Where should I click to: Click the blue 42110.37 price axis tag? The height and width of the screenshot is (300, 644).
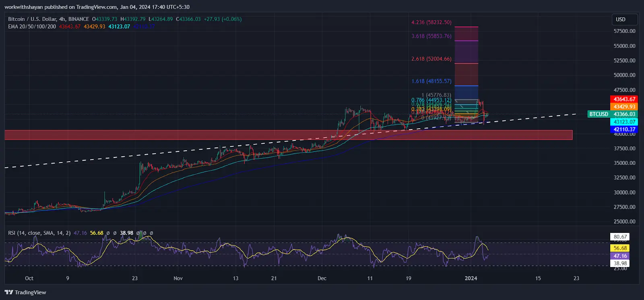624,129
